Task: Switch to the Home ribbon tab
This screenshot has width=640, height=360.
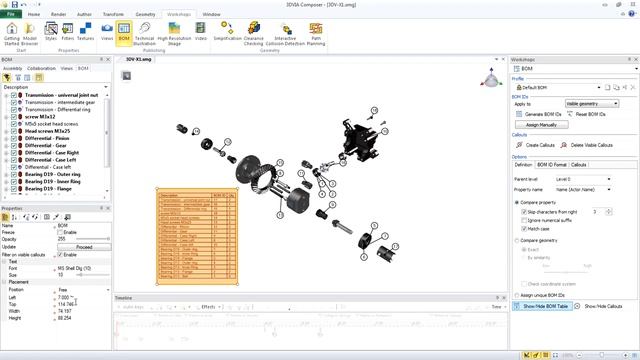Action: [x=34, y=14]
